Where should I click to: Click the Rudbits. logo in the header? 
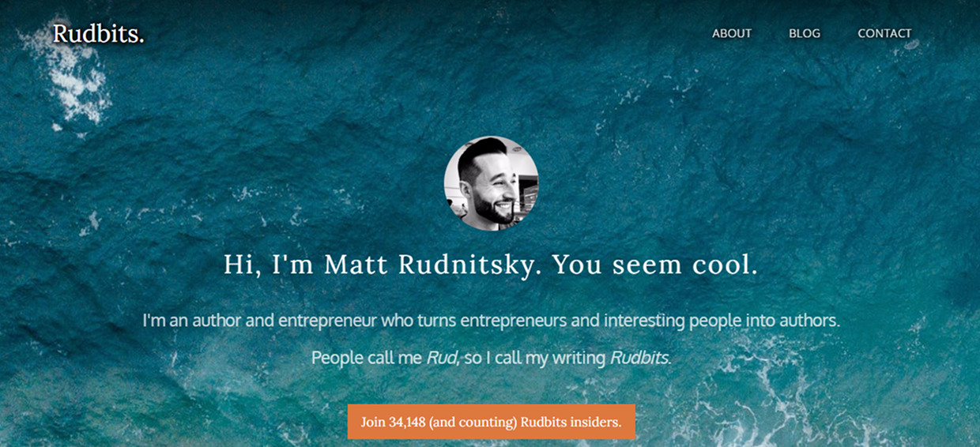pos(98,34)
